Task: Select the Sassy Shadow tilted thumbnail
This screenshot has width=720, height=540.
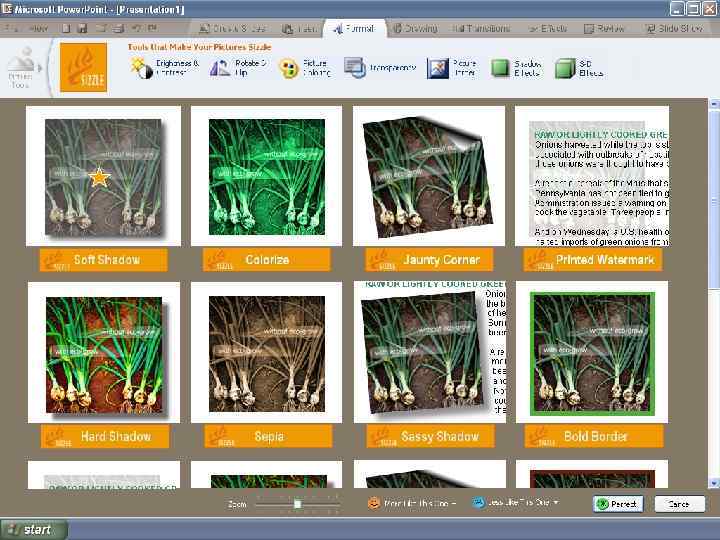Action: (x=430, y=353)
